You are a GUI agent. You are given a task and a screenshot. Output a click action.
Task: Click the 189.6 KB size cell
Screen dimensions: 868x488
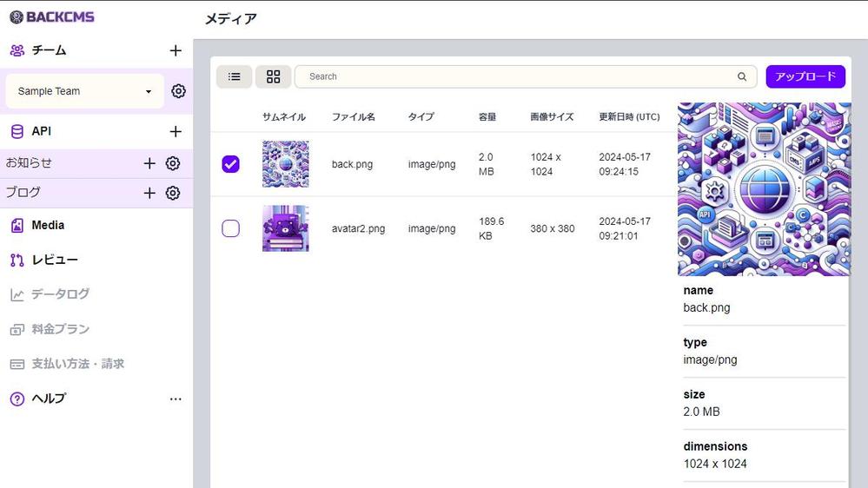492,228
